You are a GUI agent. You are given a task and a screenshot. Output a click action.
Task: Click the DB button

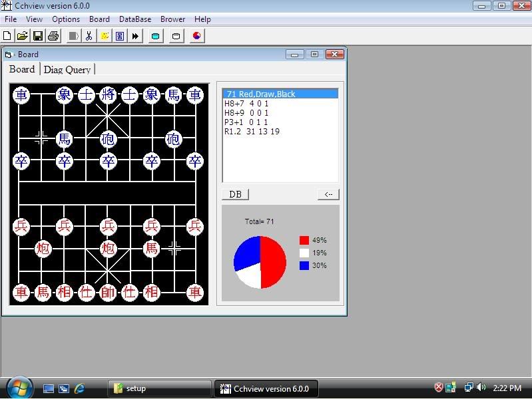click(x=236, y=194)
